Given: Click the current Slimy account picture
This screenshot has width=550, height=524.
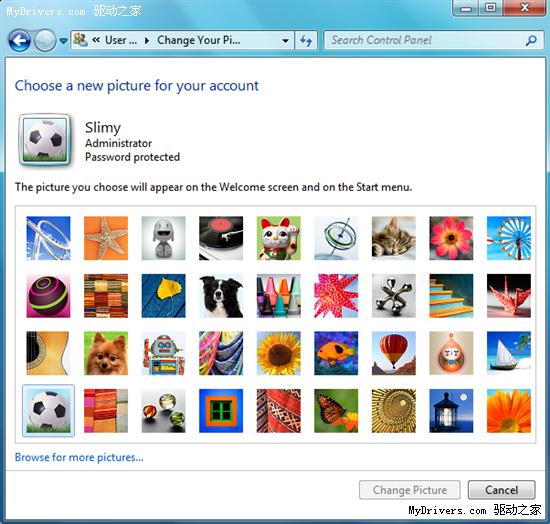Looking at the screenshot, I should tap(45, 140).
